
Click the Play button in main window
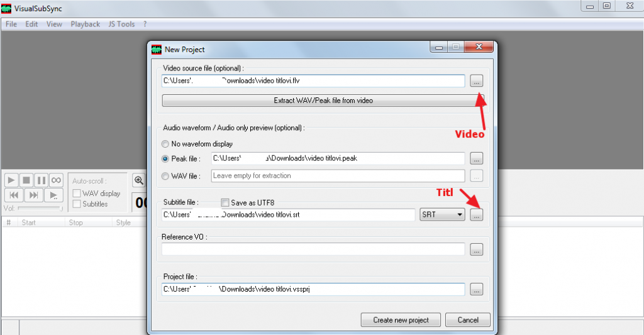click(x=11, y=180)
